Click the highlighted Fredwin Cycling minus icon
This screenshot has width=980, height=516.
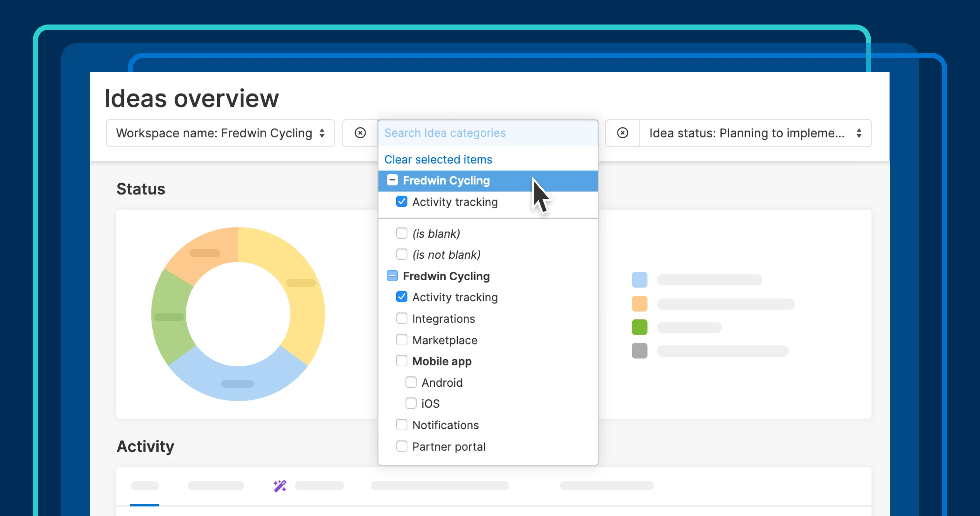[392, 180]
